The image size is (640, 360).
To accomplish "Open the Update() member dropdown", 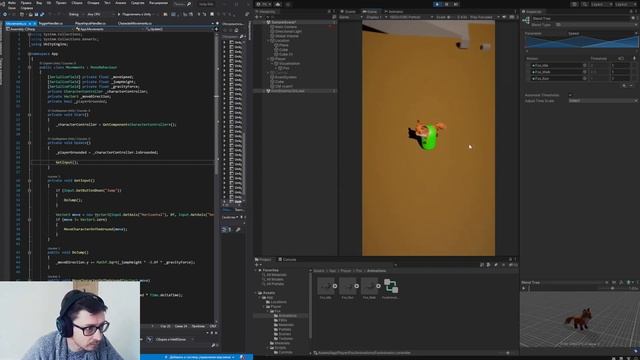I will tap(180, 29).
